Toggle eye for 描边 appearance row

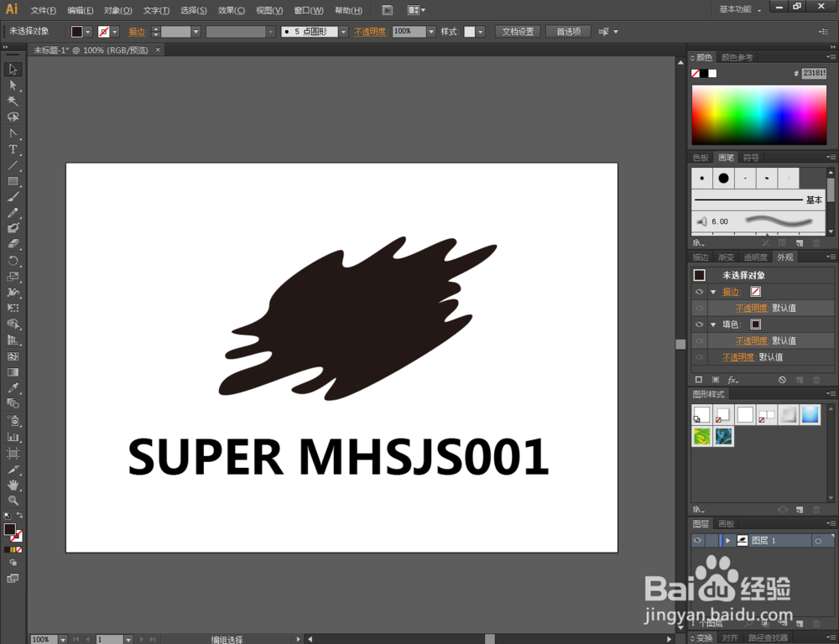pyautogui.click(x=699, y=292)
